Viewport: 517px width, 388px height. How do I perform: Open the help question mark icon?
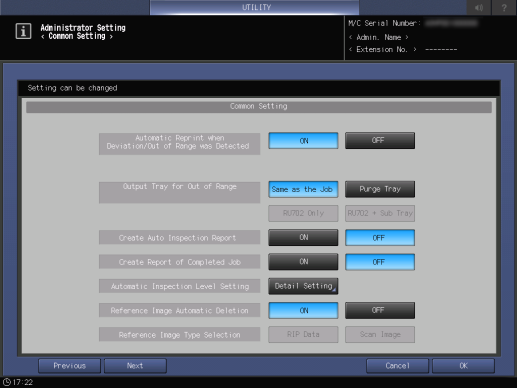pos(504,7)
